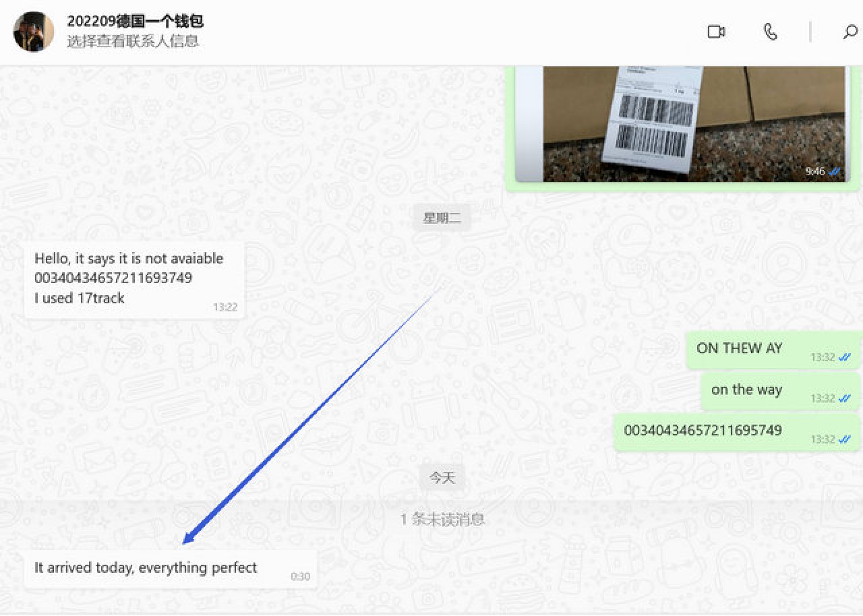Open the chat search magnifier icon
863x616 pixels.
click(x=851, y=32)
